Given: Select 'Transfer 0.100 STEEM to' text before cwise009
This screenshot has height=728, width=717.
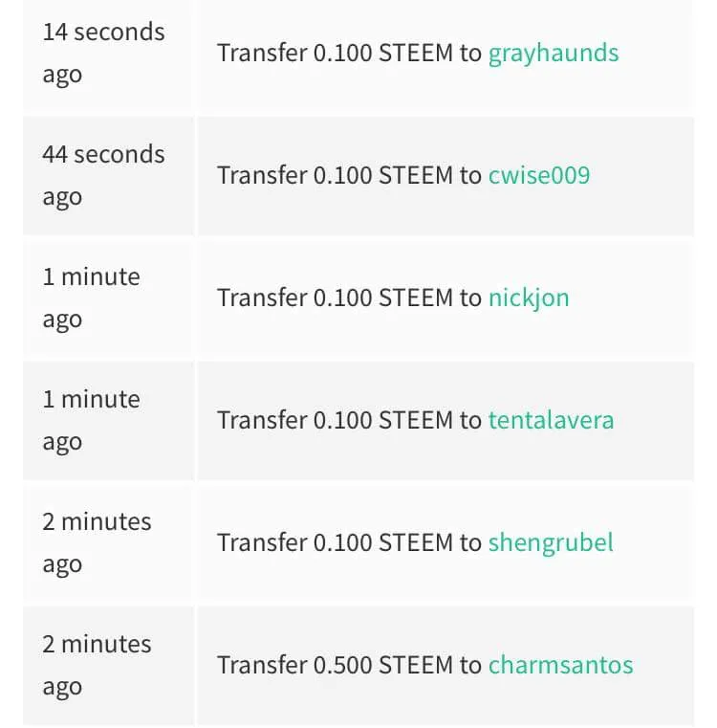Looking at the screenshot, I should 350,175.
